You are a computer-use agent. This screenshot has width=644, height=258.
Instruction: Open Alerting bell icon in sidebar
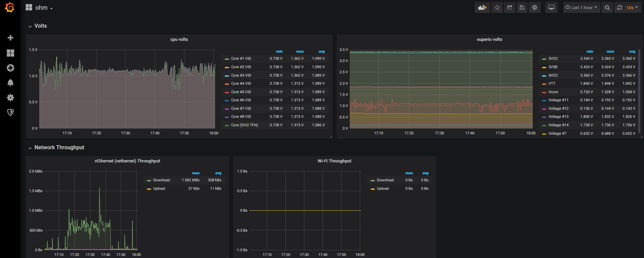coord(10,83)
